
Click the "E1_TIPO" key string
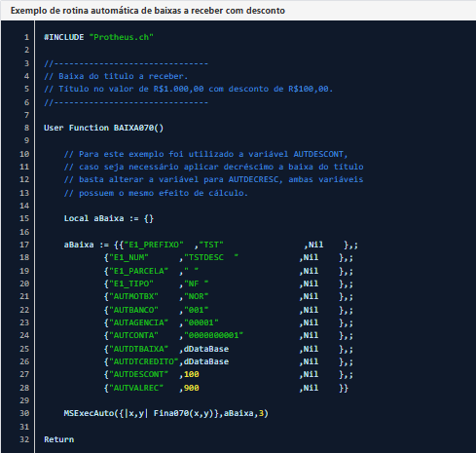pos(131,283)
